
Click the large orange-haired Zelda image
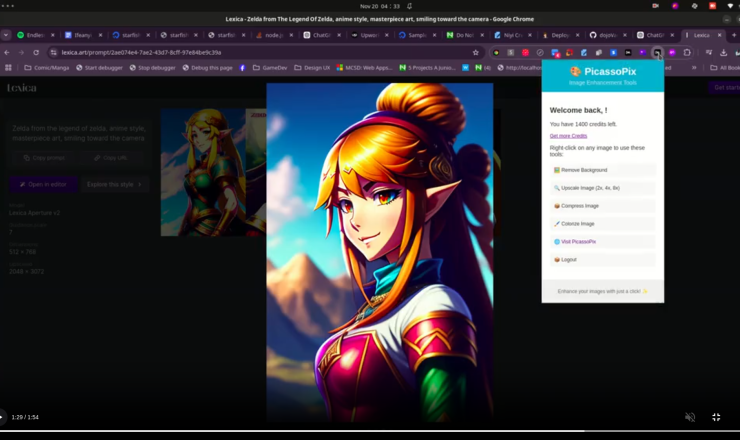pyautogui.click(x=380, y=252)
